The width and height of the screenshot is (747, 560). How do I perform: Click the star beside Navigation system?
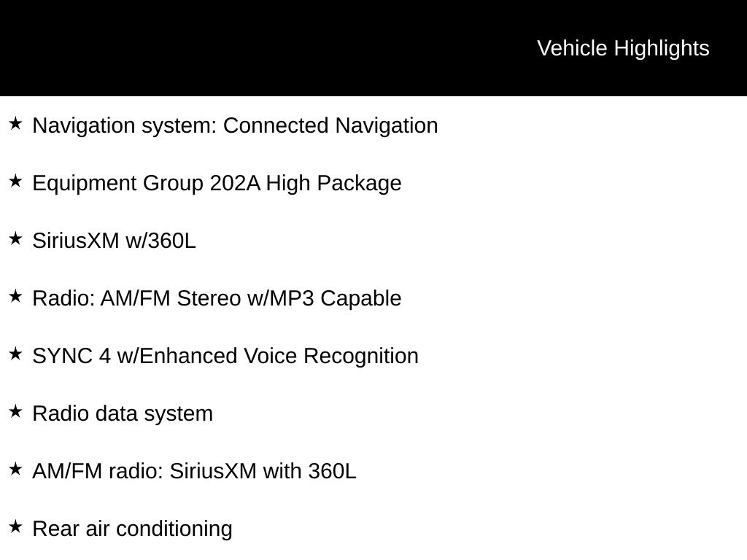click(x=15, y=124)
